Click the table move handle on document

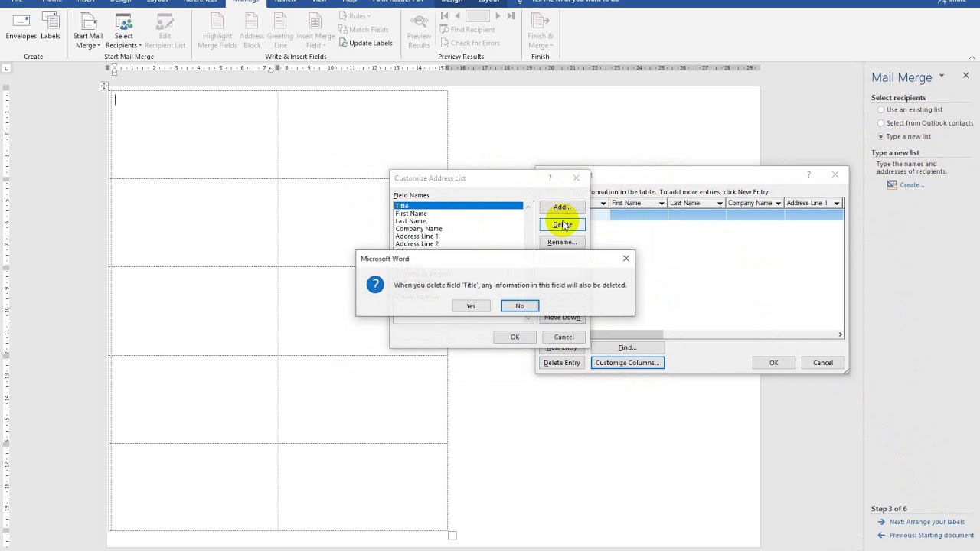103,86
